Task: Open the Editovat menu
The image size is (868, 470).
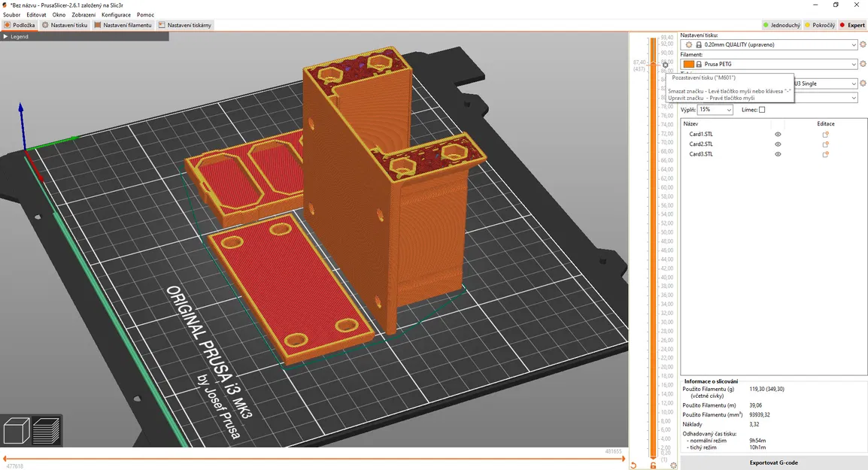Action: pyautogui.click(x=36, y=15)
